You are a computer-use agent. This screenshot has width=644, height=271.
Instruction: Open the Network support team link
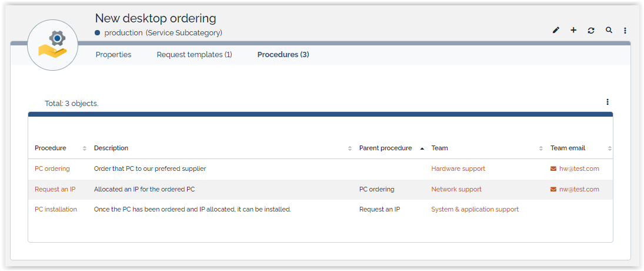point(456,189)
